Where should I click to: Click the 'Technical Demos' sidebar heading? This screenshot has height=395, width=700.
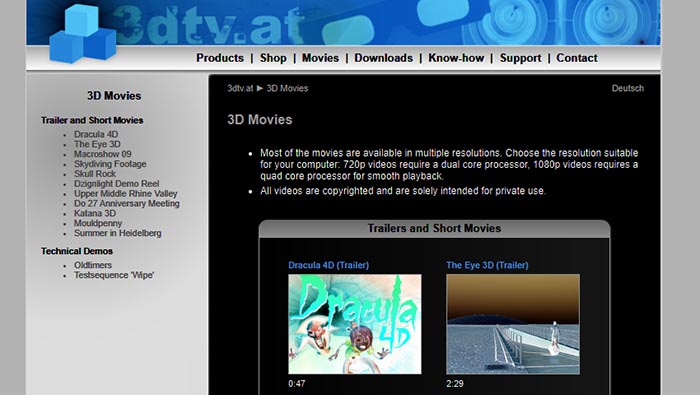click(x=77, y=251)
